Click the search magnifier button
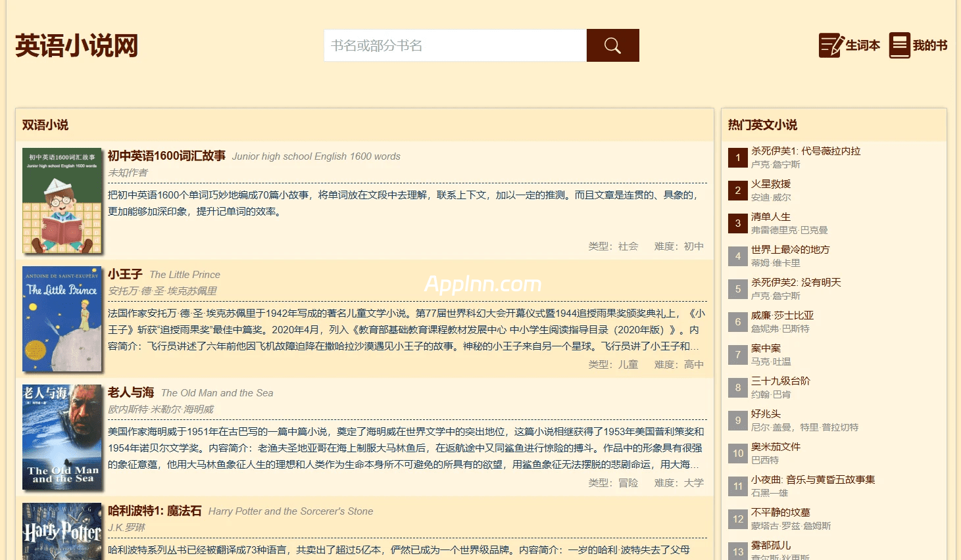Screen dimensions: 961x560 (612, 45)
